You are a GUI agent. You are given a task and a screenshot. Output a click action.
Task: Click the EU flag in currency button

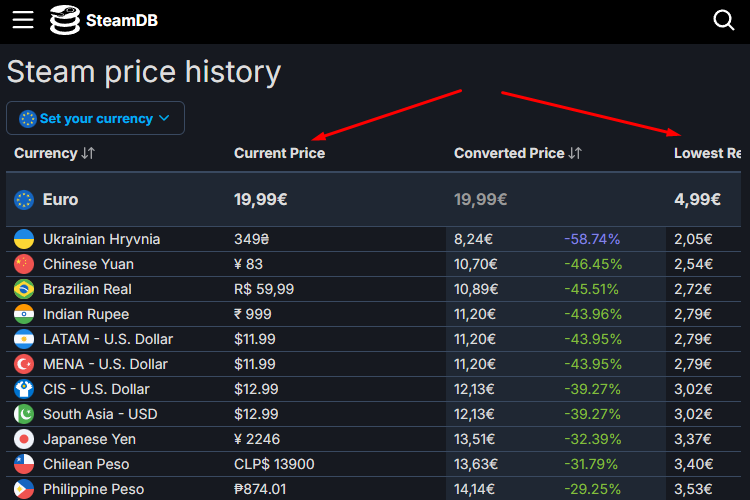(28, 119)
